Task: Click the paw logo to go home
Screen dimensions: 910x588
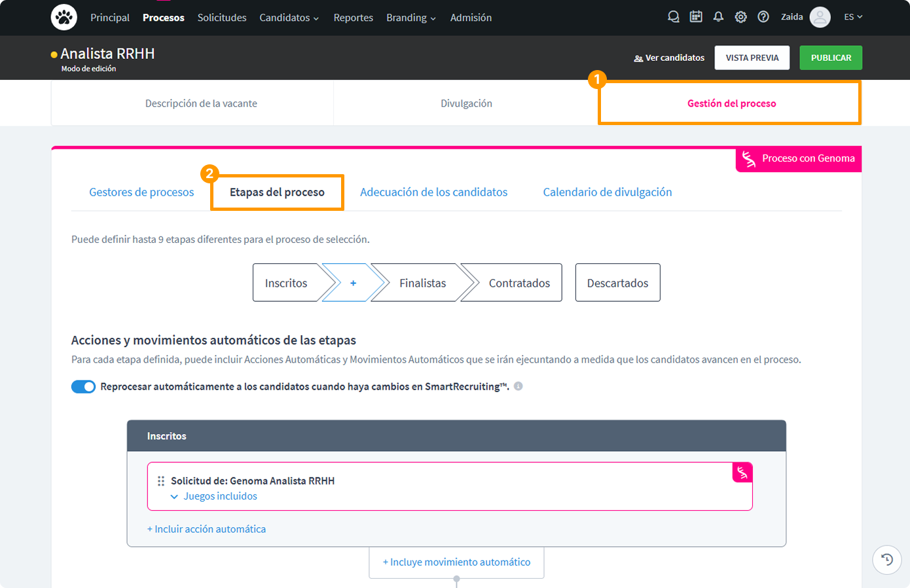Action: 64,17
